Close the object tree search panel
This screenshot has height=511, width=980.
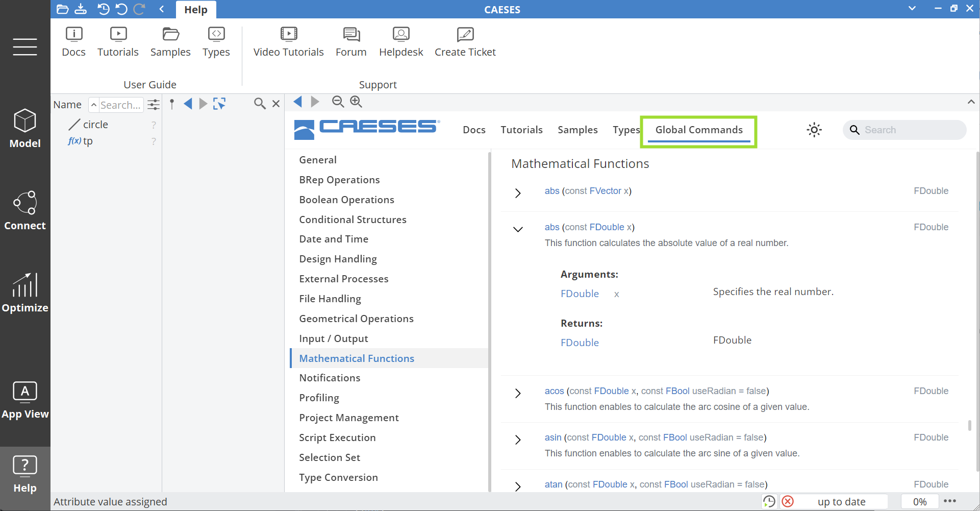coord(276,104)
